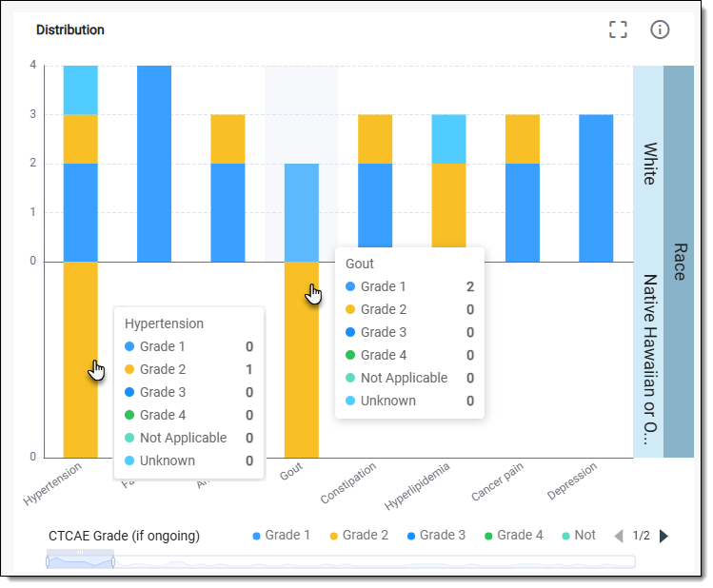
Task: Click the Hyperlipidemia x-axis label
Action: (417, 486)
